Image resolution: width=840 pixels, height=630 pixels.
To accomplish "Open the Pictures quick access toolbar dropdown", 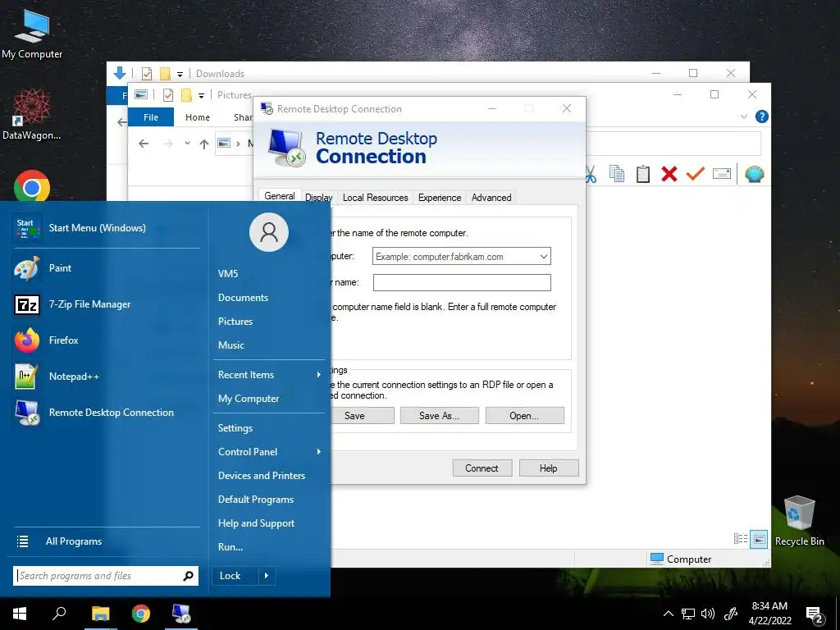I will pos(201,95).
